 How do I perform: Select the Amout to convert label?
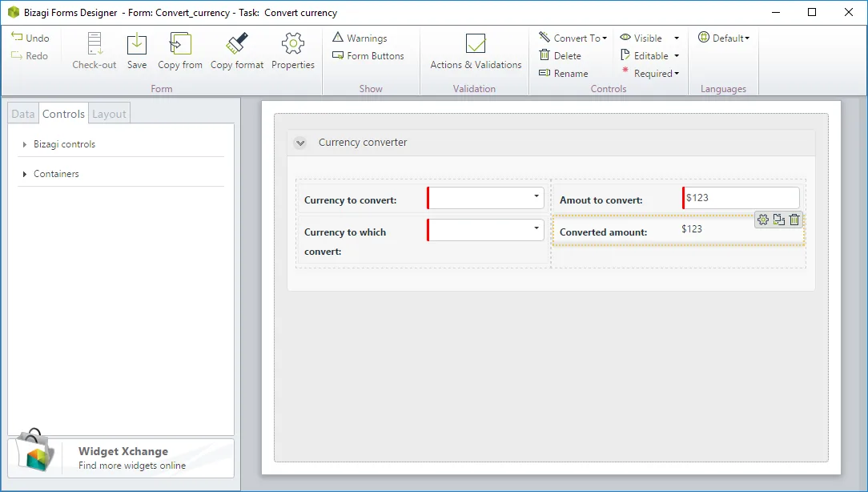(x=601, y=200)
